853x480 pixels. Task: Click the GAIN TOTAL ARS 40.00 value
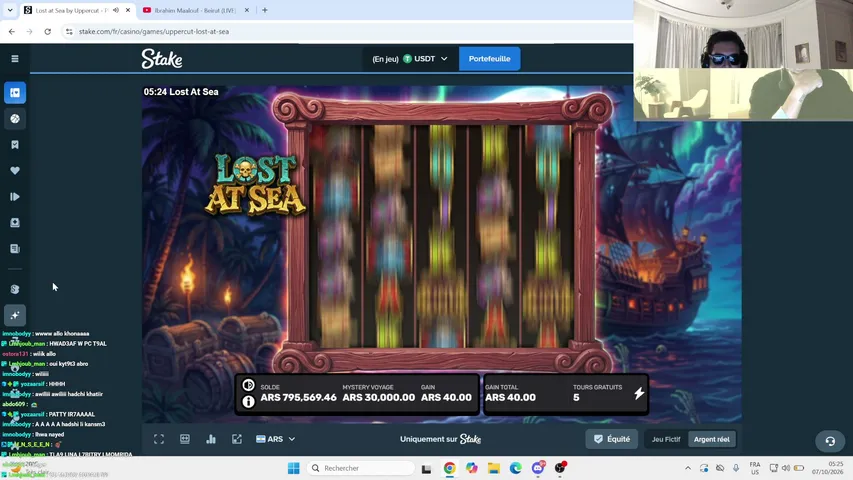coord(510,393)
